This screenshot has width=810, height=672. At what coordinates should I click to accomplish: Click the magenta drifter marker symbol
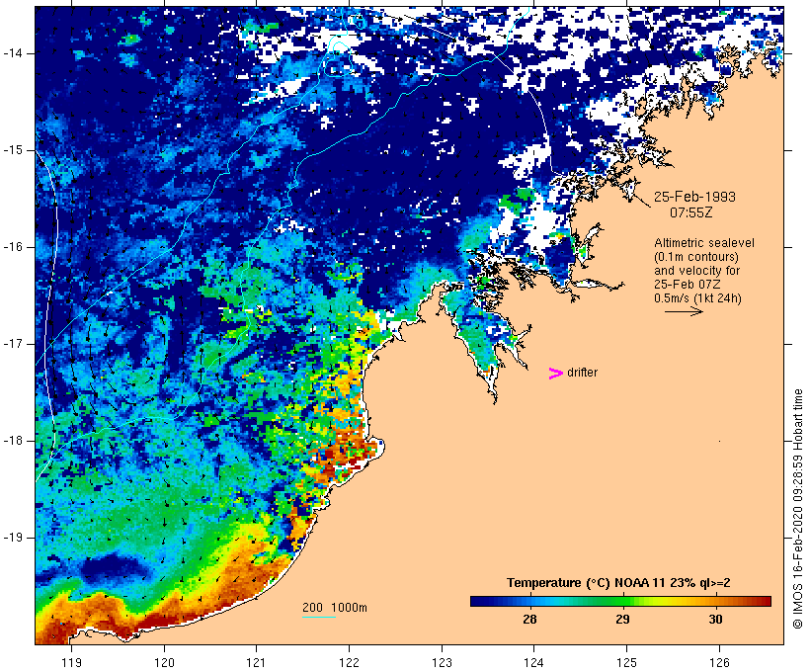[555, 374]
